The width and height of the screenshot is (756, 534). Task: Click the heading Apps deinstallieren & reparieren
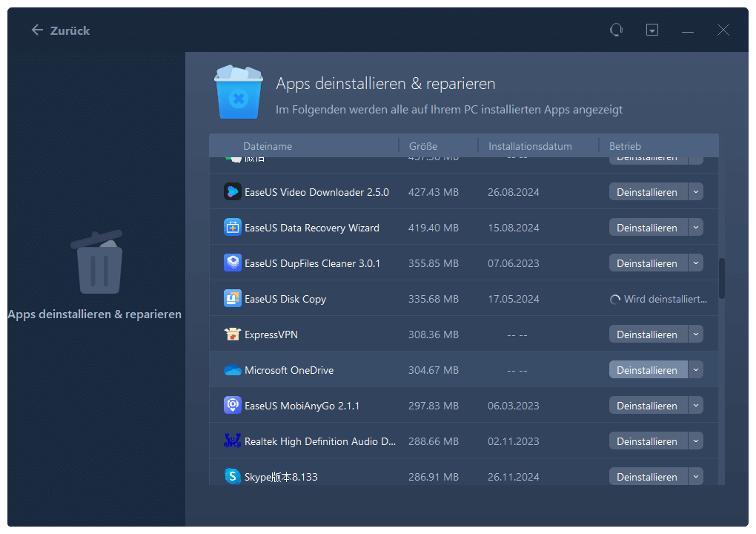coord(385,84)
